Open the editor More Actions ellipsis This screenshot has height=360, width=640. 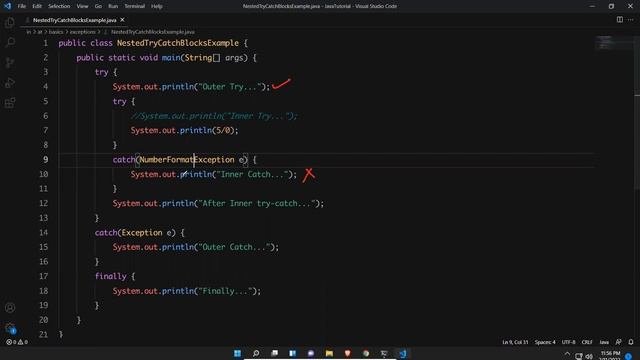point(631,20)
